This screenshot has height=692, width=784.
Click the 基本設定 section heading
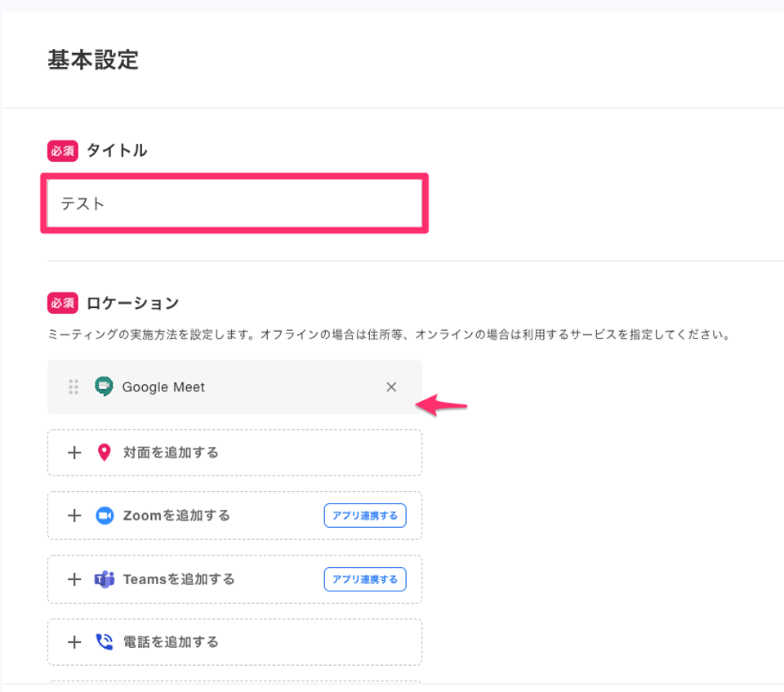coord(93,60)
